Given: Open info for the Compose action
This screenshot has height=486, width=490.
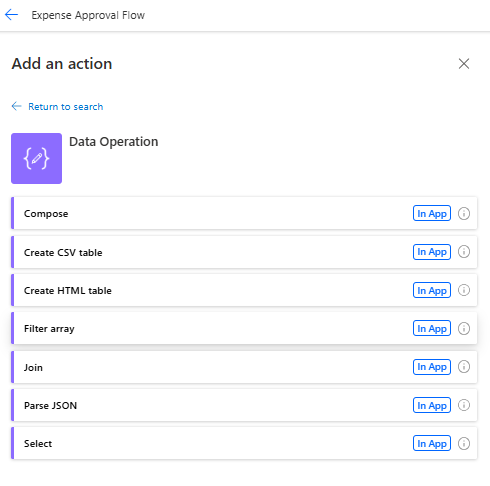Looking at the screenshot, I should click(x=464, y=213).
